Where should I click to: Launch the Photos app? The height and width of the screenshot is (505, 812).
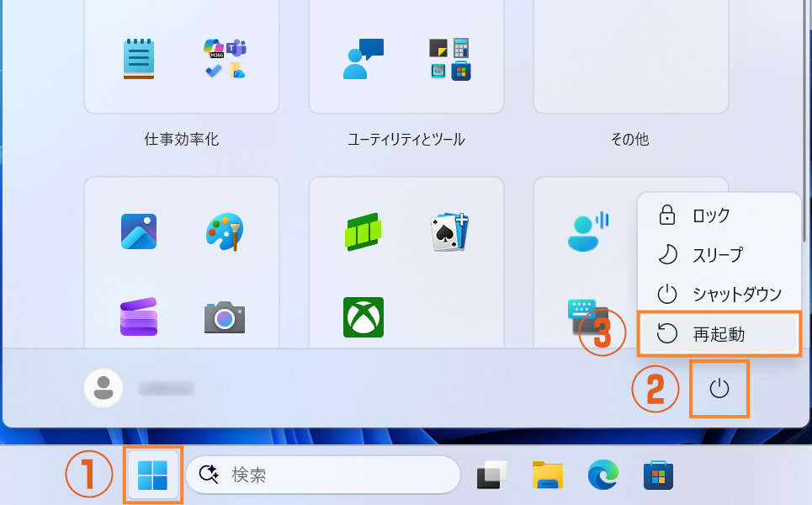(x=139, y=231)
